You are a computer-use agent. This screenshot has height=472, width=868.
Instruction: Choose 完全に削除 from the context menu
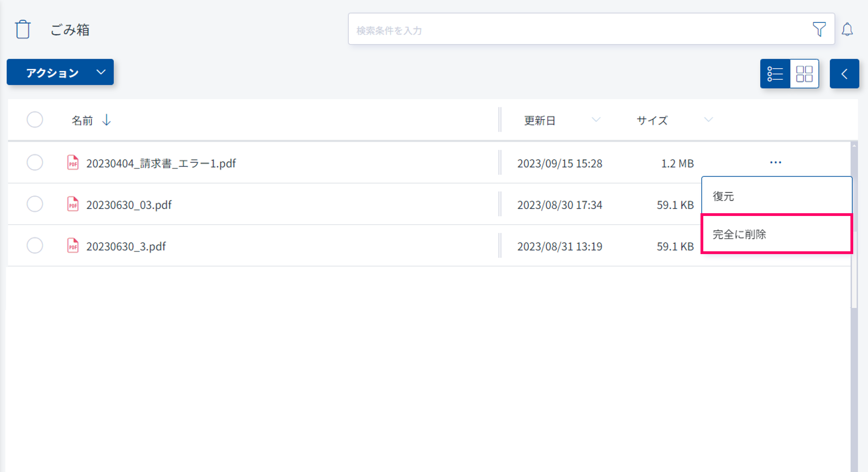click(x=739, y=234)
